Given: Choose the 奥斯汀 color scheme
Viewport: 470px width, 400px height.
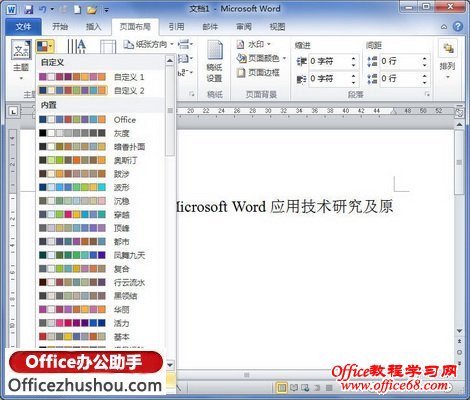Looking at the screenshot, I should click(x=101, y=160).
